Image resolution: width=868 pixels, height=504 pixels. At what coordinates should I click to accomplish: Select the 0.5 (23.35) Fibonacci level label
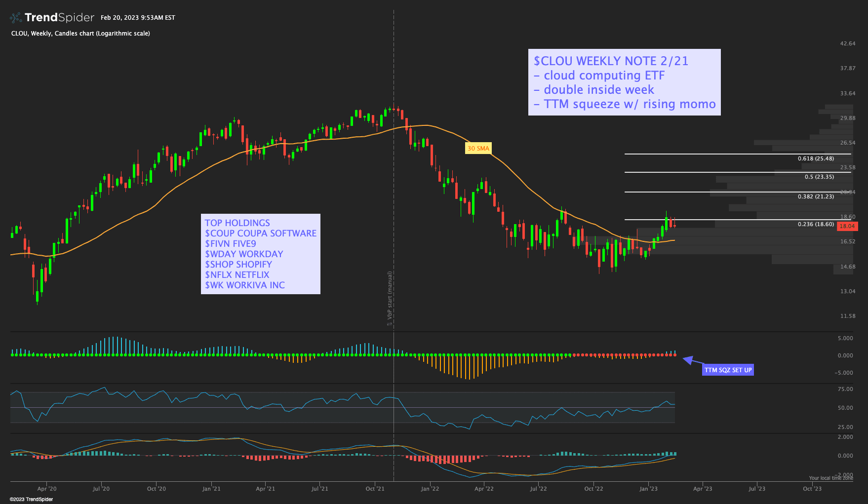point(819,177)
